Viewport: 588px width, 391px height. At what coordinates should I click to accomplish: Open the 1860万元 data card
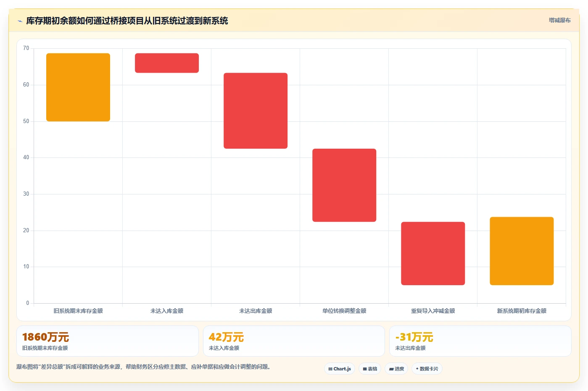(108, 341)
